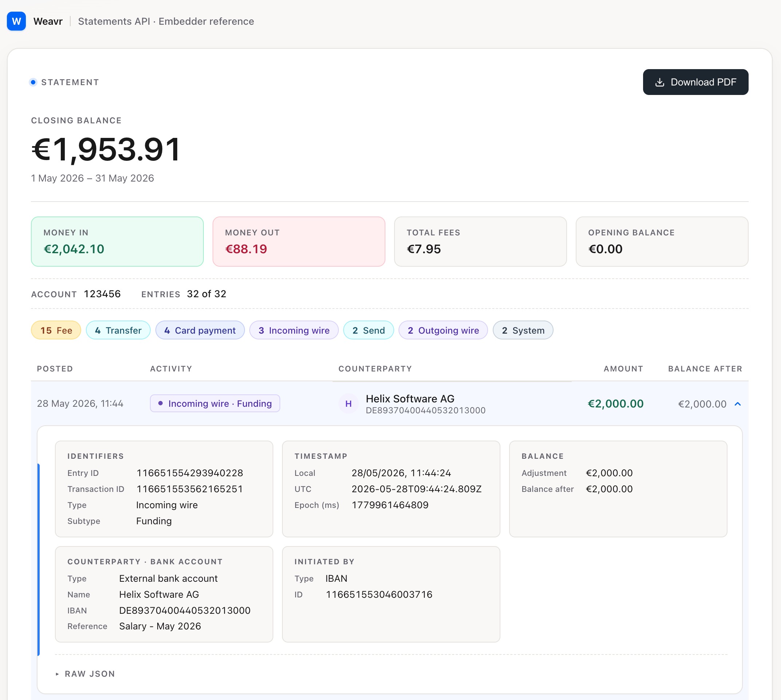Click the Initiated By ID 116651553046003716
The width and height of the screenshot is (781, 700).
click(379, 595)
